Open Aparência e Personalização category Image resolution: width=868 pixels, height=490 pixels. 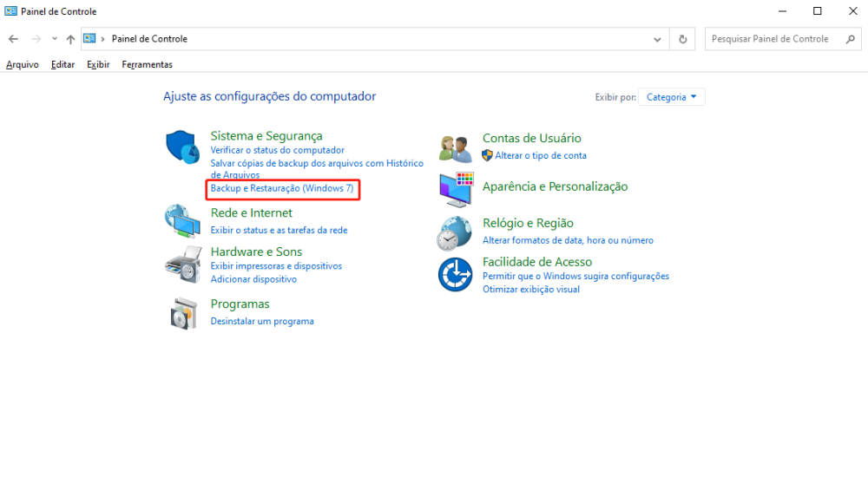point(556,186)
